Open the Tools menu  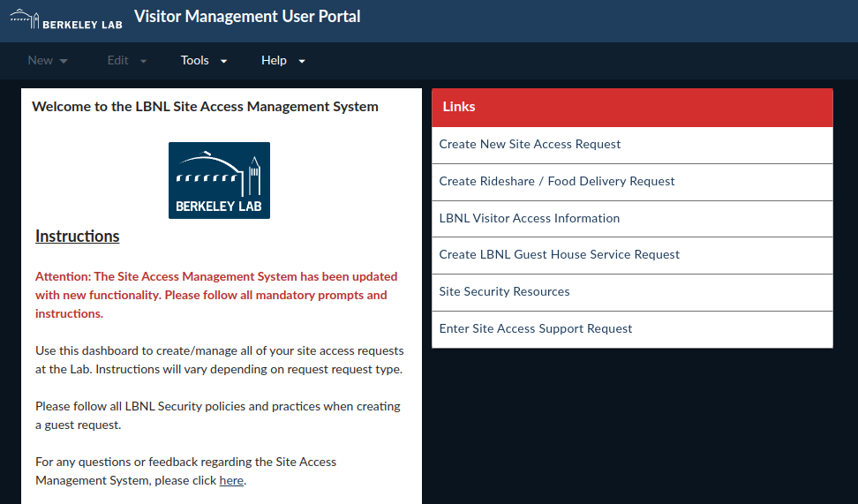(204, 60)
